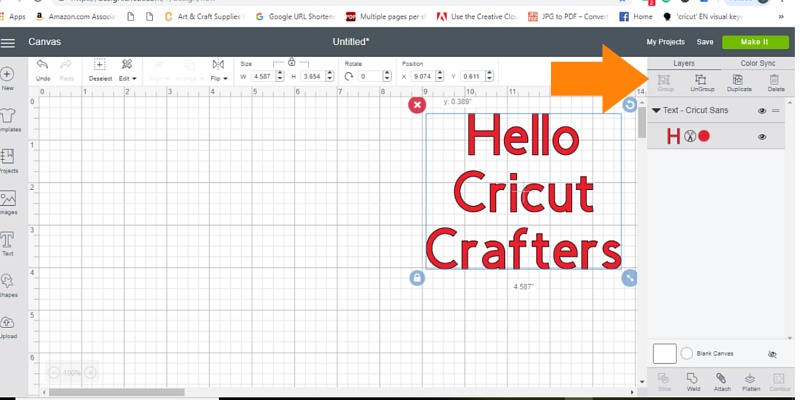Click the H letter layer thumbnail
Image resolution: width=800 pixels, height=400 pixels.
[x=673, y=136]
